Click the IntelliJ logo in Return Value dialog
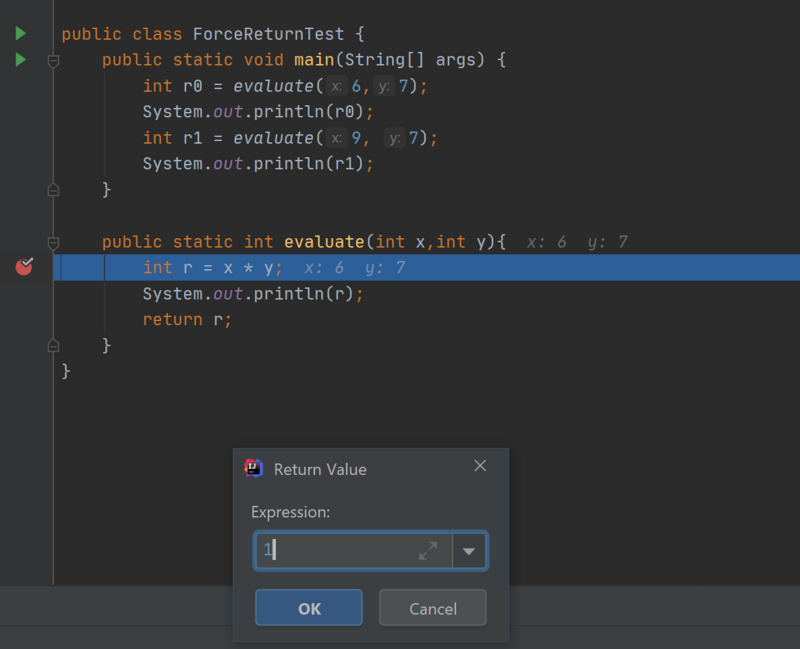The image size is (800, 649). point(254,468)
